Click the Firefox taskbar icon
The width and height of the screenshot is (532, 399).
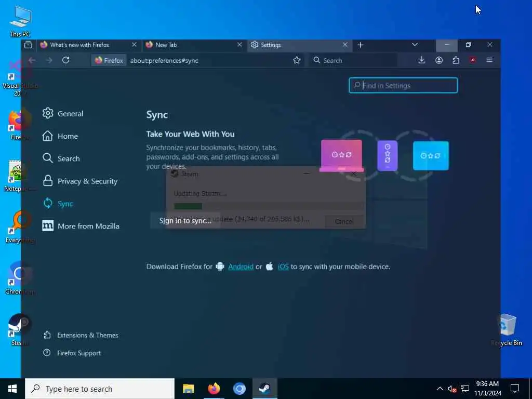pos(214,389)
